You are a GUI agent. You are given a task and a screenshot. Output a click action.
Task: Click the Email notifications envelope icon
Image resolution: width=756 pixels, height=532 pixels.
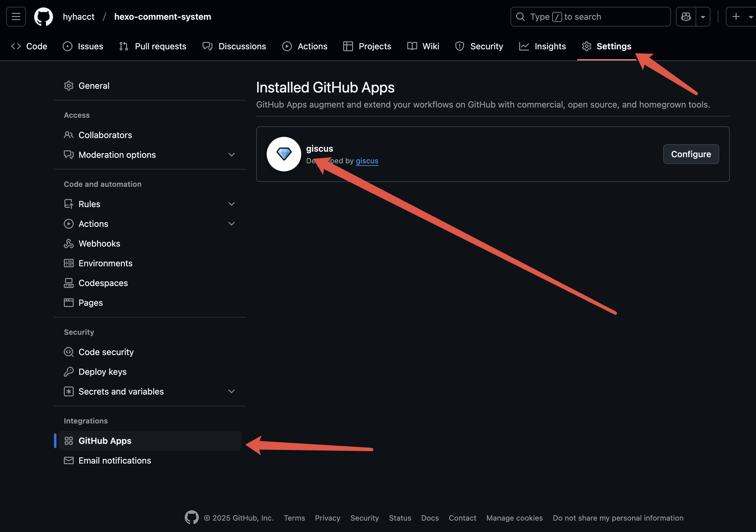click(x=68, y=460)
